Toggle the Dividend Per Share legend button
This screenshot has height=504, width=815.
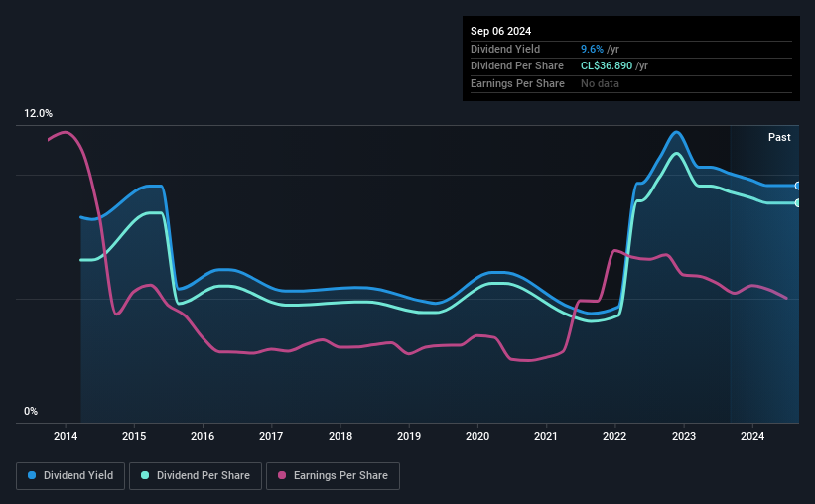[x=196, y=476]
